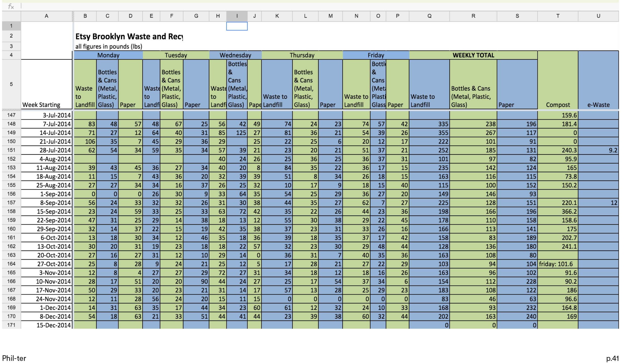Click into the formula bar input
Image resolution: width=629 pixels, height=364 pixels.
(320, 6)
